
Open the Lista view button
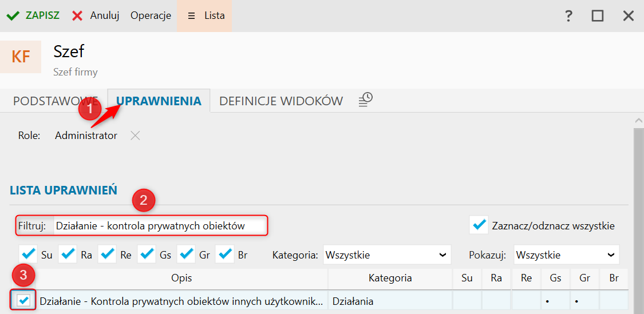point(205,15)
